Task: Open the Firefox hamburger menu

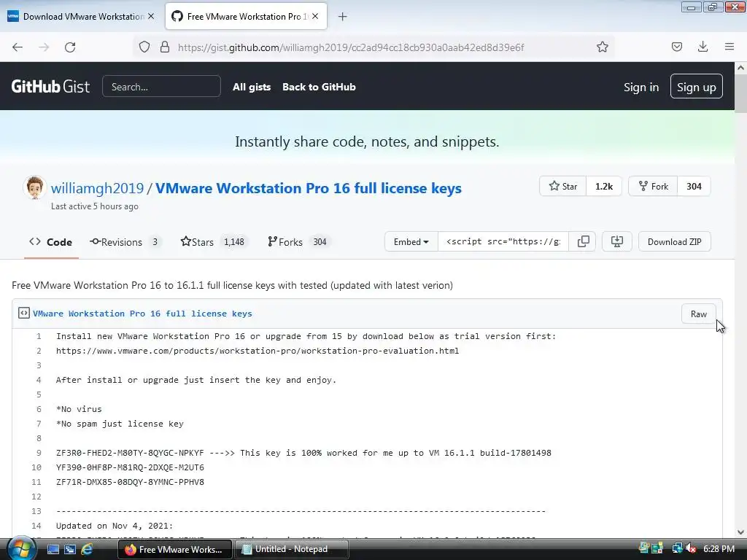Action: pos(729,47)
